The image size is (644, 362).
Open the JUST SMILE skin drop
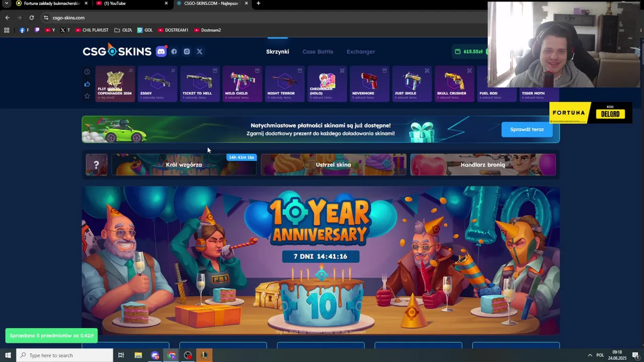412,84
